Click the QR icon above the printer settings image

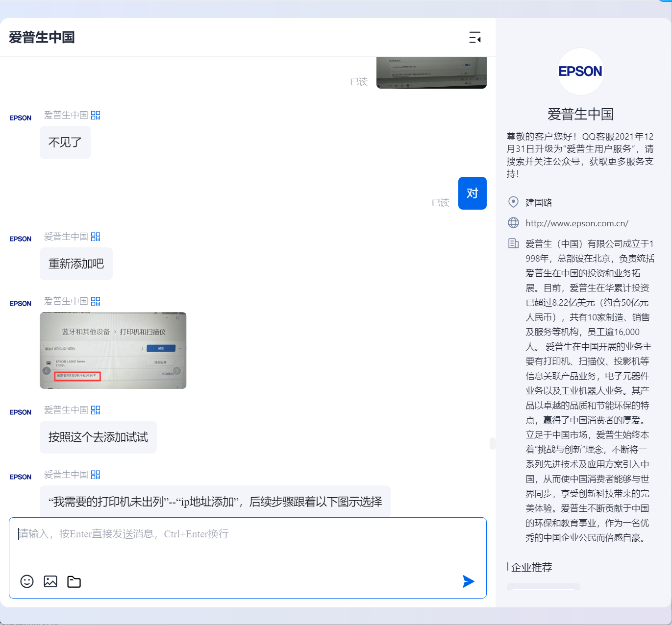pos(96,301)
